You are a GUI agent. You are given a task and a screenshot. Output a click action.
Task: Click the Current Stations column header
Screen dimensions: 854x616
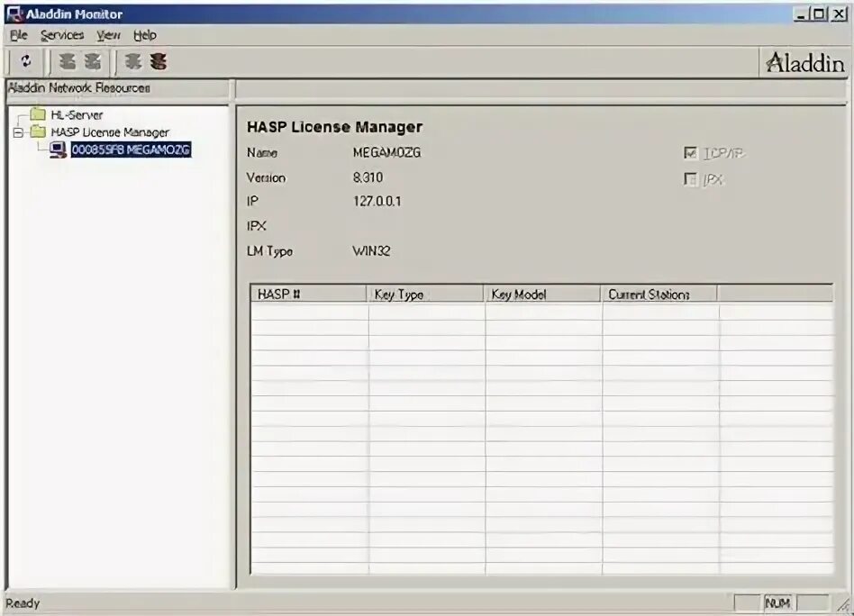pos(659,294)
